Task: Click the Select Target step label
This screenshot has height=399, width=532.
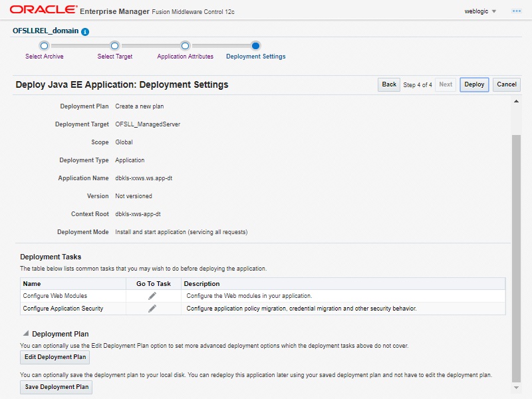Action: [114, 57]
